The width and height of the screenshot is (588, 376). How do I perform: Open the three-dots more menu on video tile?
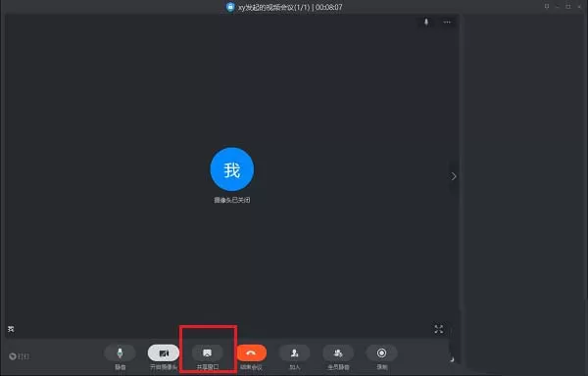pyautogui.click(x=447, y=23)
